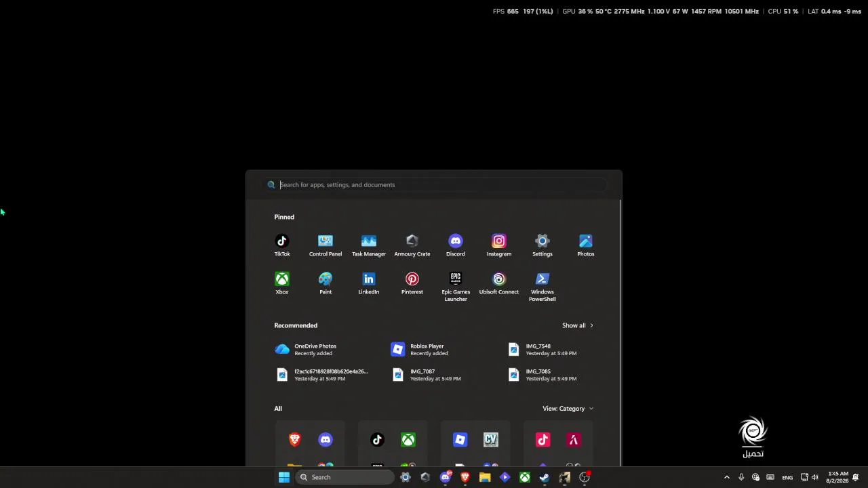Image resolution: width=868 pixels, height=488 pixels.
Task: Open the Xbox app on the taskbar
Action: [525, 477]
